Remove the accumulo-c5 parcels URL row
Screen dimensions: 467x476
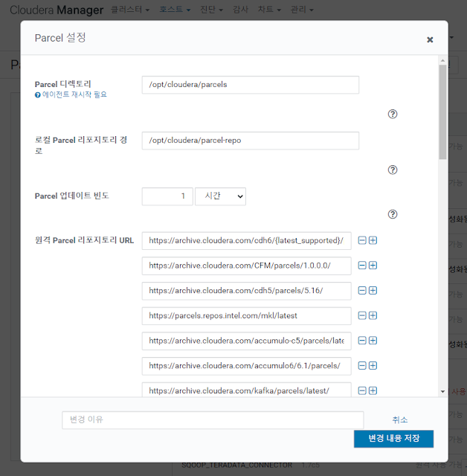pos(362,341)
